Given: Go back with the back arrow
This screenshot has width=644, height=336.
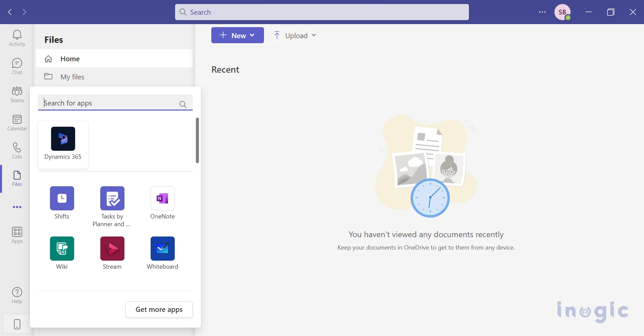Looking at the screenshot, I should coord(10,12).
